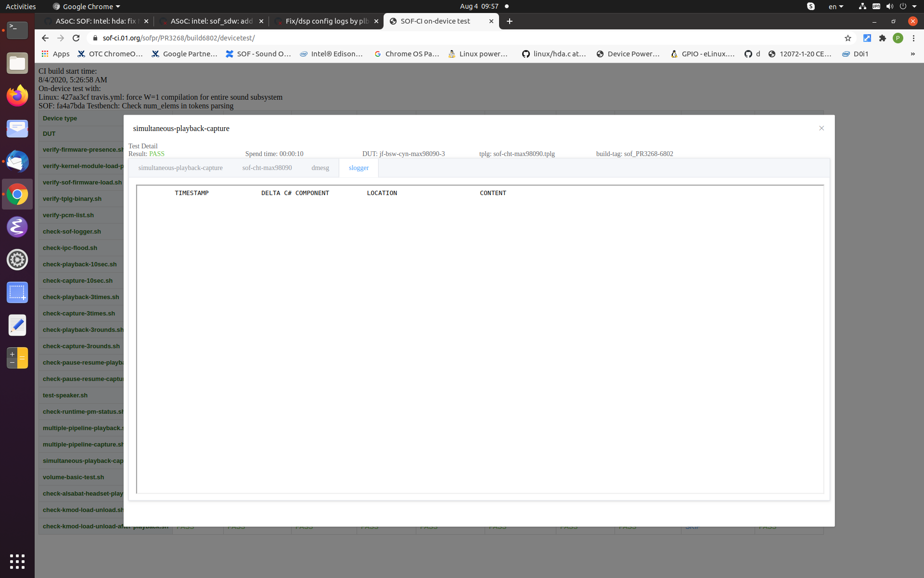Viewport: 924px width, 578px height.
Task: Open Device Power... bookmark
Action: (x=628, y=54)
